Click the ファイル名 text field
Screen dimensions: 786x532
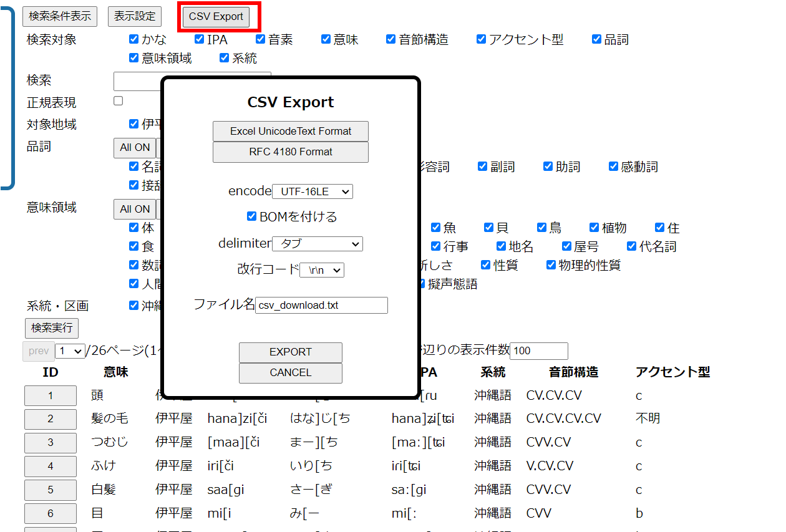click(x=321, y=305)
